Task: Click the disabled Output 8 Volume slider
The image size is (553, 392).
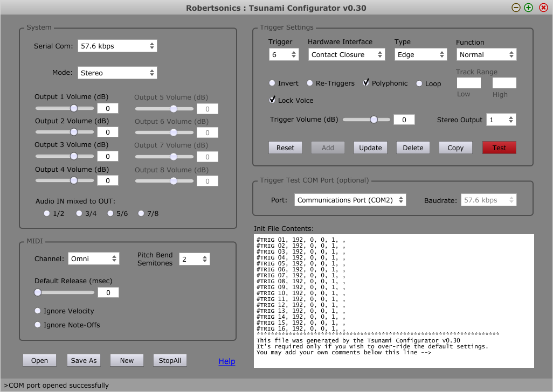Action: 164,181
